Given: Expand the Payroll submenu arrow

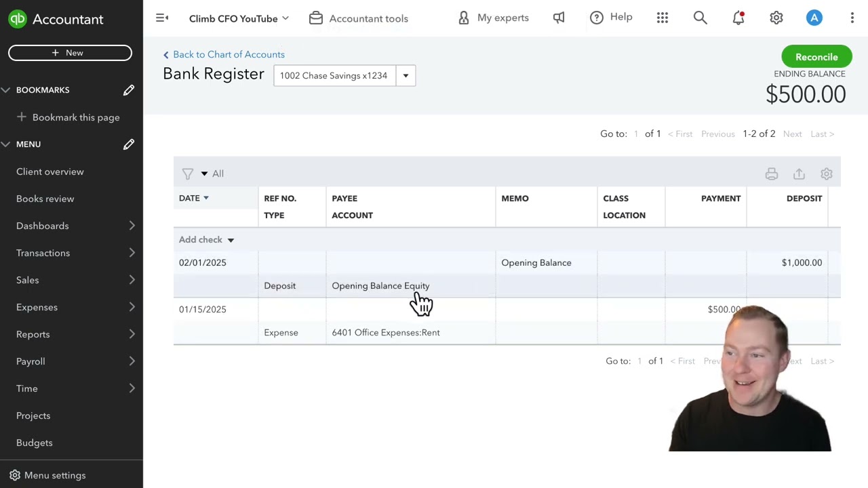Looking at the screenshot, I should click(x=132, y=361).
